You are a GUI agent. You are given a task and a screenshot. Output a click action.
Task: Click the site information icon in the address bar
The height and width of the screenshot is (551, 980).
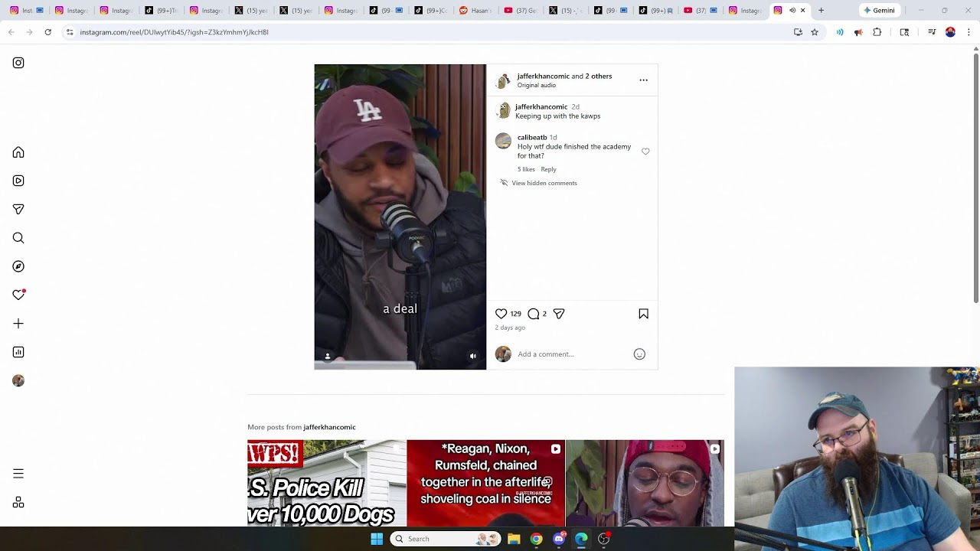point(70,32)
